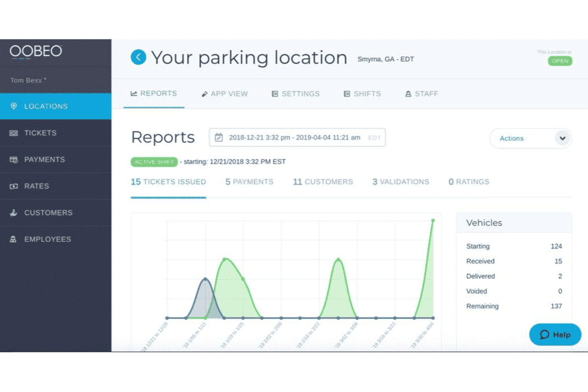
Task: Click the blue back arrow button
Action: [x=138, y=57]
